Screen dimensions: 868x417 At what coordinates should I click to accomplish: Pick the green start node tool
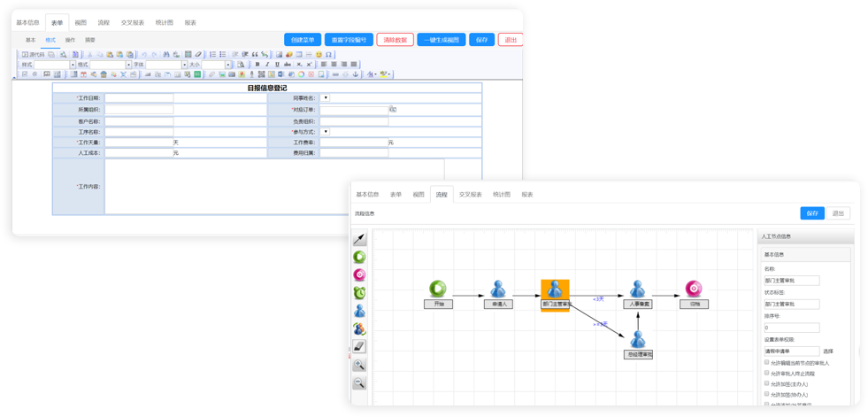pos(359,257)
